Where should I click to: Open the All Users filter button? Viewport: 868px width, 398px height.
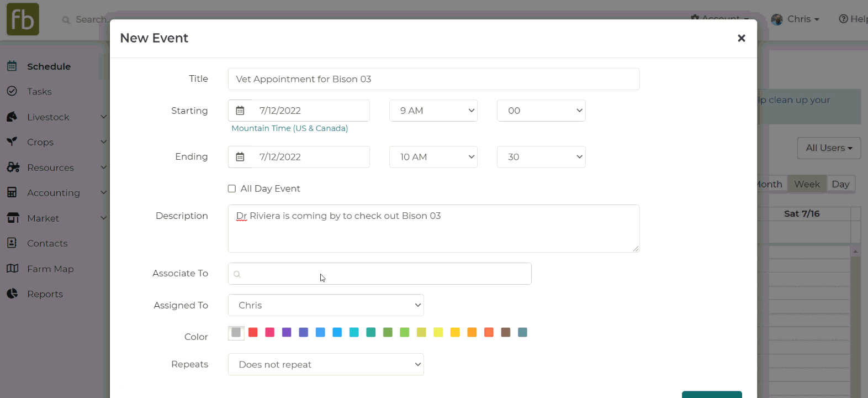click(829, 148)
